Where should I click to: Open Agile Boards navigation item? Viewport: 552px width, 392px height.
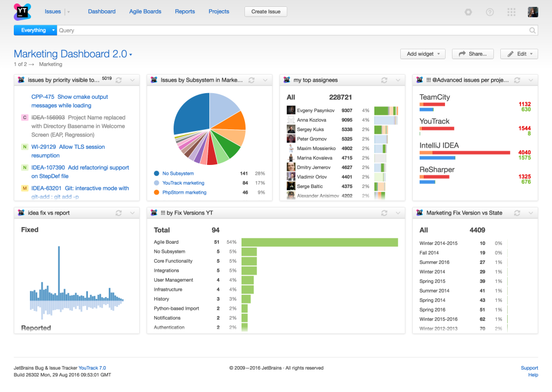tap(145, 11)
